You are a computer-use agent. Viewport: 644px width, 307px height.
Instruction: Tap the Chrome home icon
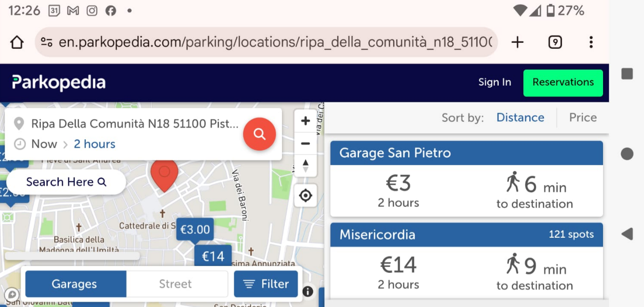click(17, 42)
